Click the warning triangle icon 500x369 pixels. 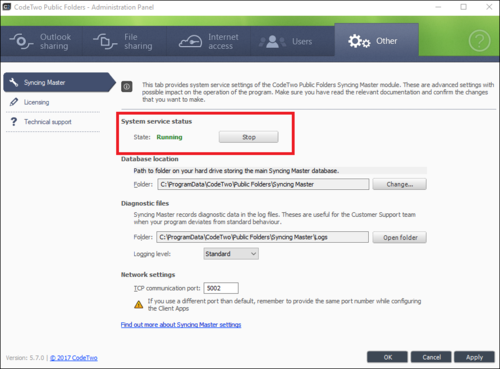tap(139, 304)
